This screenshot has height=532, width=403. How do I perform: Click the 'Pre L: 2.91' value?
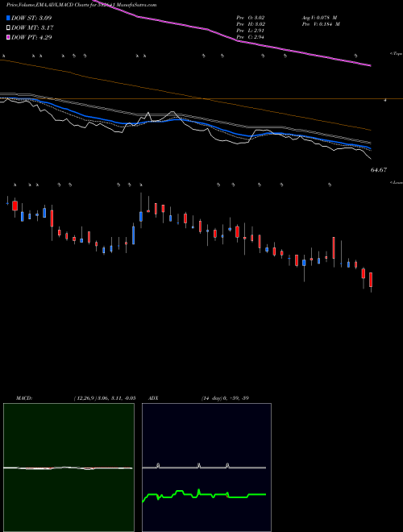coord(251,31)
